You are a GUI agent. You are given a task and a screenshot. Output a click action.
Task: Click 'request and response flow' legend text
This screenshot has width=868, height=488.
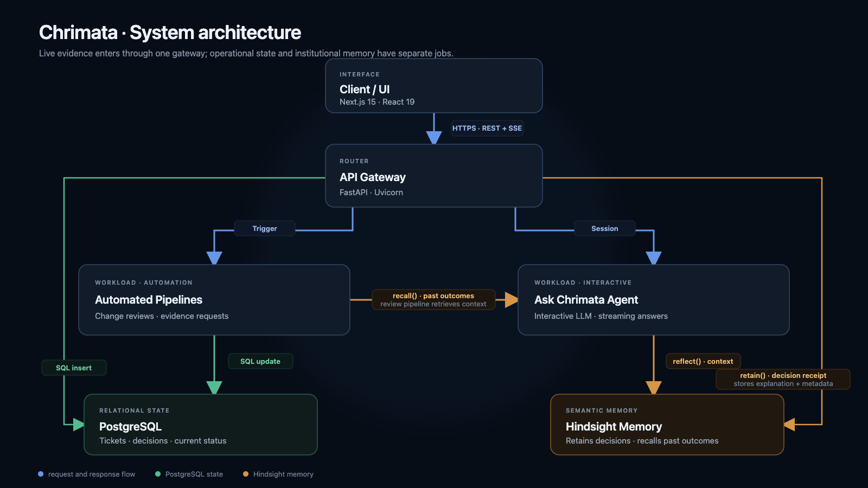coord(92,474)
